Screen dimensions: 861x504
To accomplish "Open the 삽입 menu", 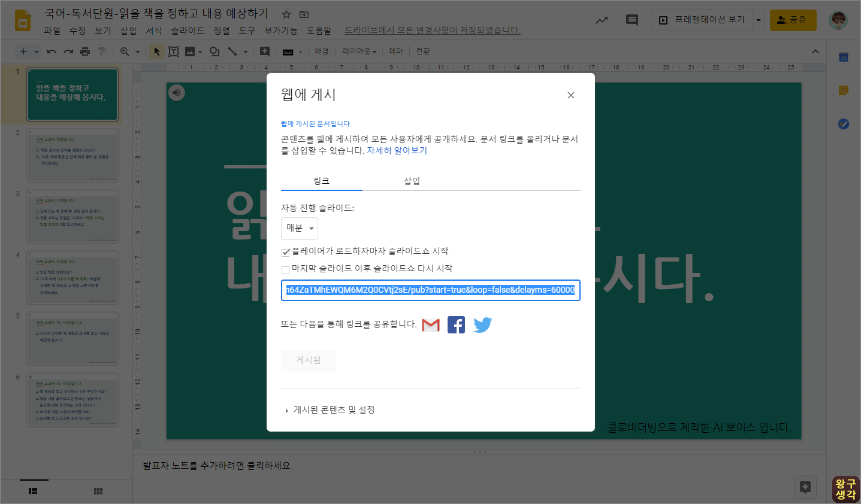I will pyautogui.click(x=128, y=31).
